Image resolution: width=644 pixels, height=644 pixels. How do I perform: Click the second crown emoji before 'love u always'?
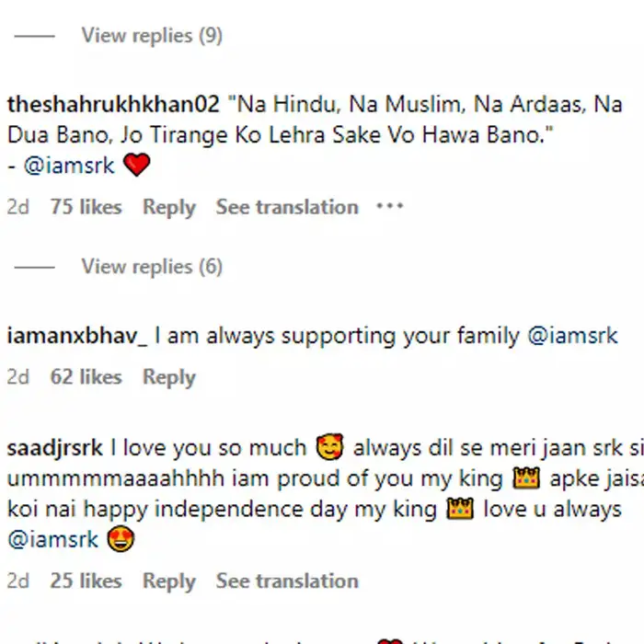point(460,509)
